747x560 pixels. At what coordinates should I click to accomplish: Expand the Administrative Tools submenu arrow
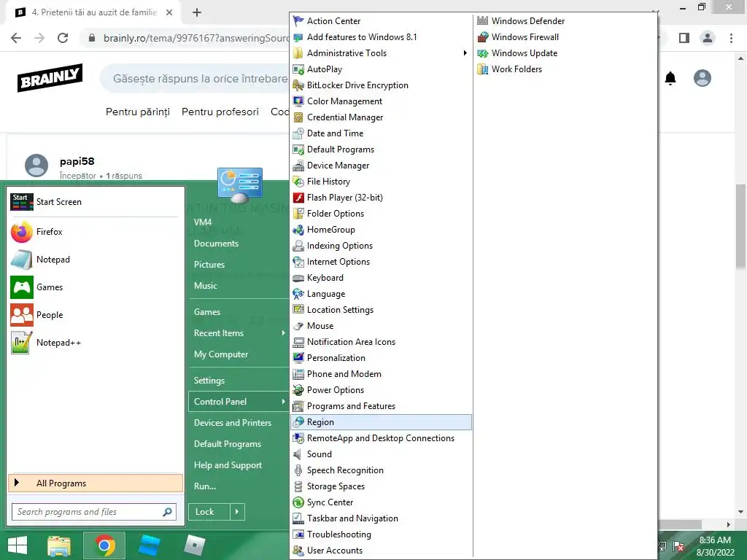[x=465, y=52]
